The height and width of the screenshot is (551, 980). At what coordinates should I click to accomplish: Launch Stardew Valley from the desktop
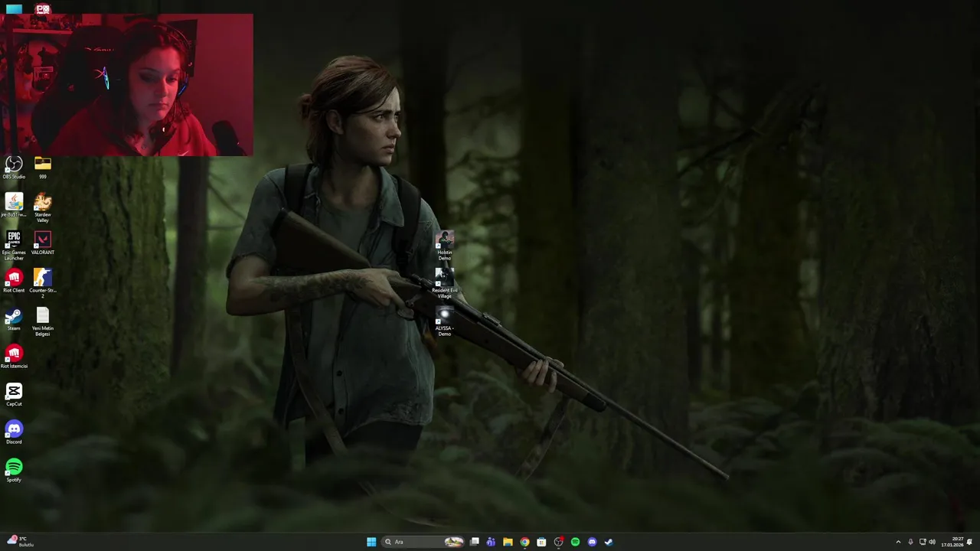43,208
